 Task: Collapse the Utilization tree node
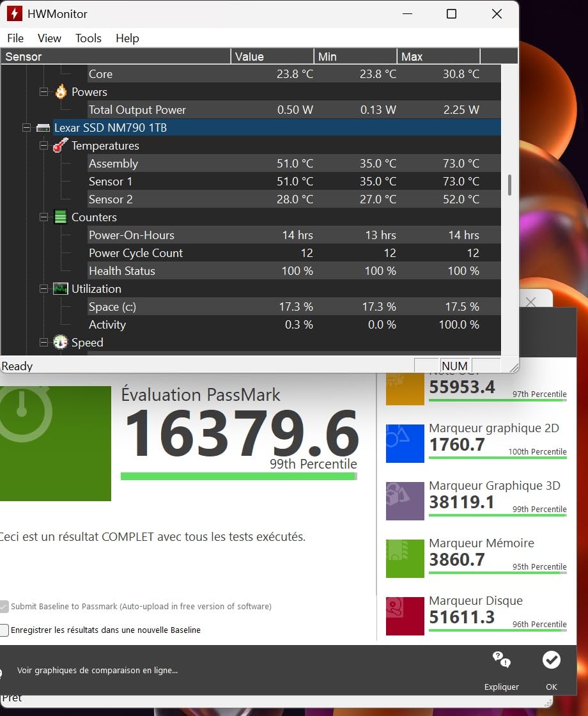point(44,288)
